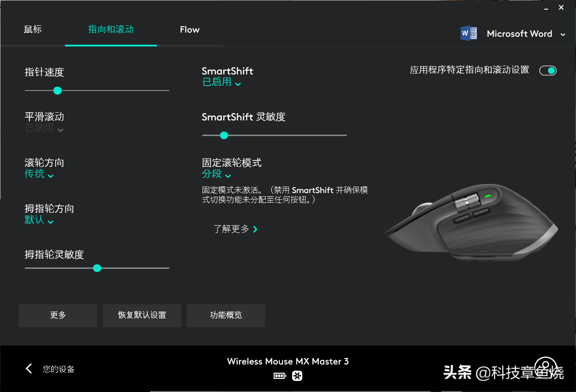Go back to 您的设备
The height and width of the screenshot is (392, 576).
pos(58,369)
